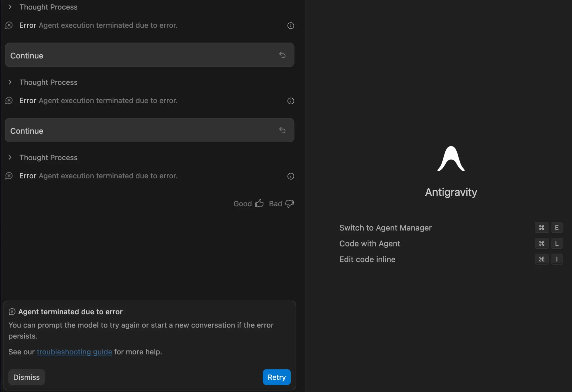Open info details for the second error
The image size is (572, 392).
pos(290,101)
